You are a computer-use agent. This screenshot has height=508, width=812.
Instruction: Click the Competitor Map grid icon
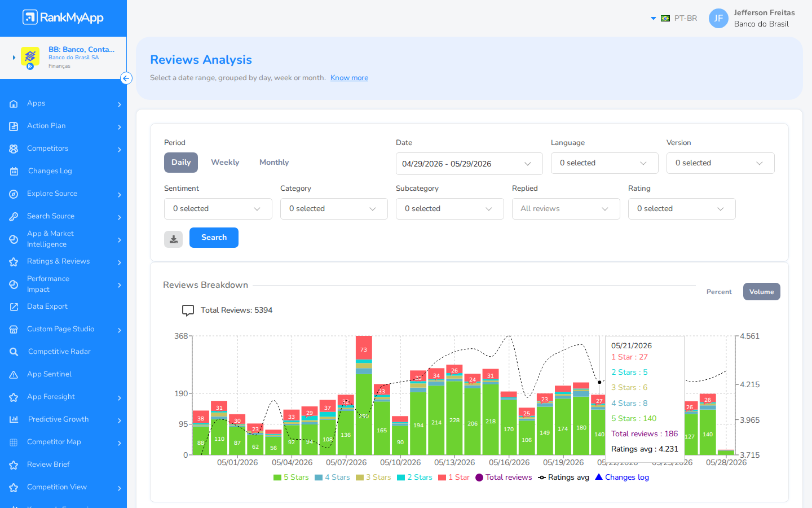point(14,443)
